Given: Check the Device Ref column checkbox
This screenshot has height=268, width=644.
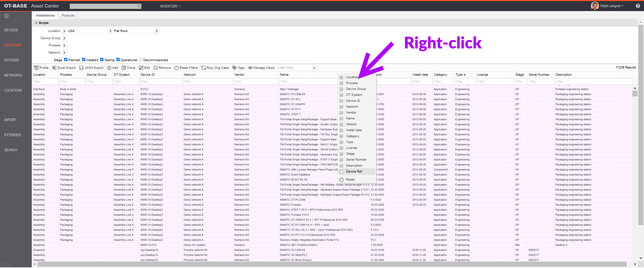Looking at the screenshot, I should 341,172.
